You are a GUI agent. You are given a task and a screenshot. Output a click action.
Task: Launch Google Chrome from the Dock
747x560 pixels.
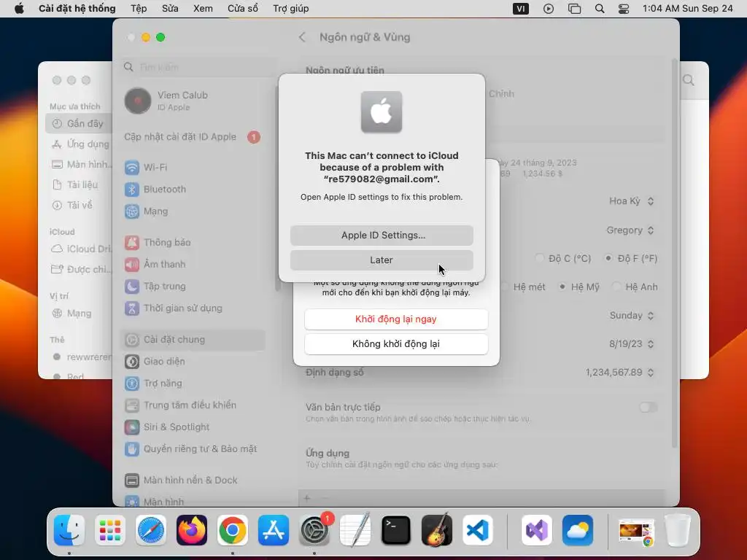[233, 530]
